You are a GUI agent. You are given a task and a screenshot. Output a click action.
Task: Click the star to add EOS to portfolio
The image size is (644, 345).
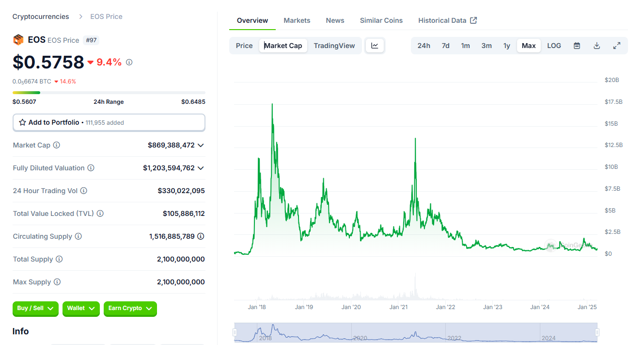pos(23,122)
